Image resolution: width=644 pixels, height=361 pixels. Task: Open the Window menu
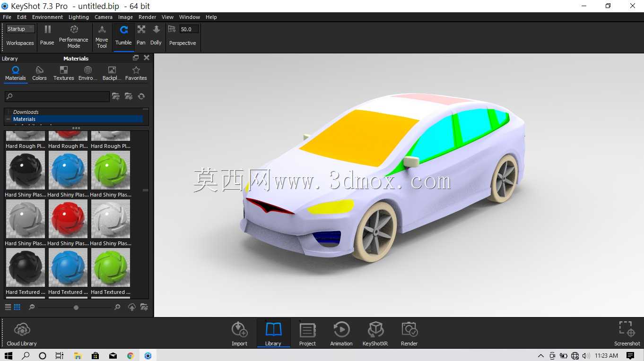pyautogui.click(x=190, y=17)
